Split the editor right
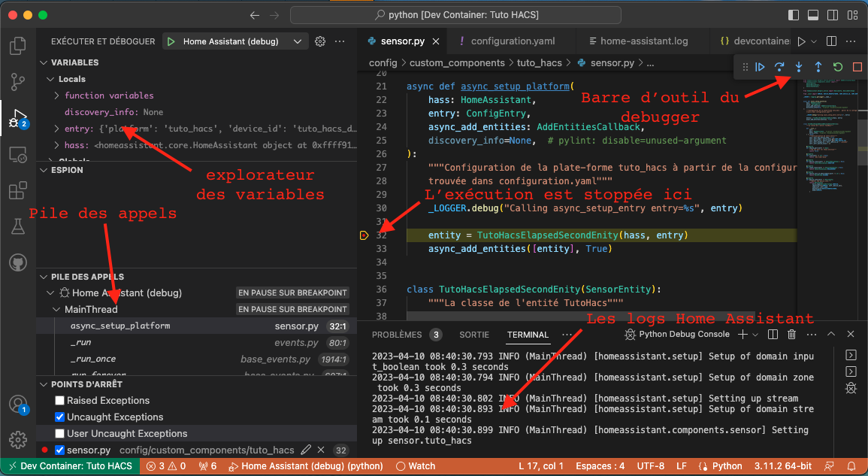This screenshot has height=476, width=868. [831, 41]
